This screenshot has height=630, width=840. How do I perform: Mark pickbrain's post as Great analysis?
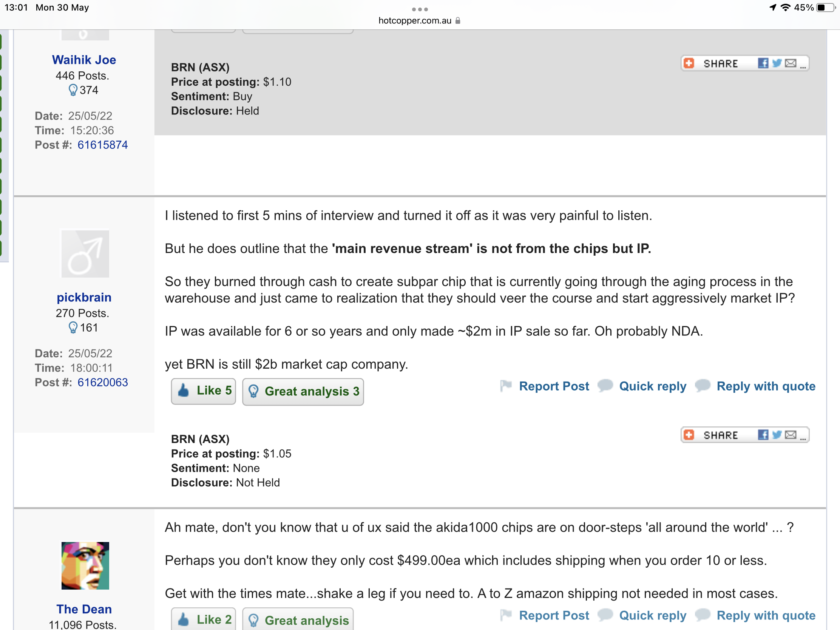tap(303, 392)
